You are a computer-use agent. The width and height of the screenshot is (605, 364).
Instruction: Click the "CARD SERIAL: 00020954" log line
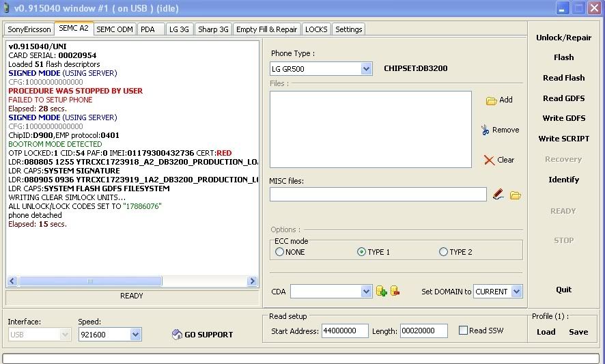(x=53, y=55)
